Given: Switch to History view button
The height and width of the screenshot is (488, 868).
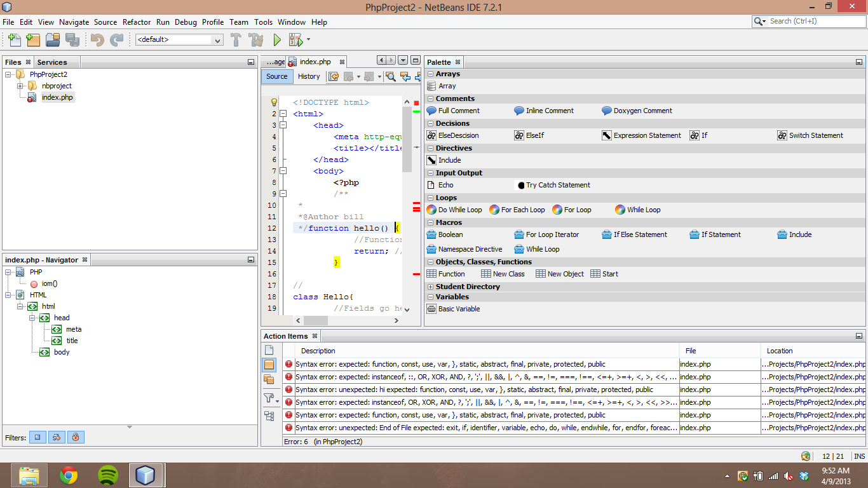Looking at the screenshot, I should coord(309,76).
